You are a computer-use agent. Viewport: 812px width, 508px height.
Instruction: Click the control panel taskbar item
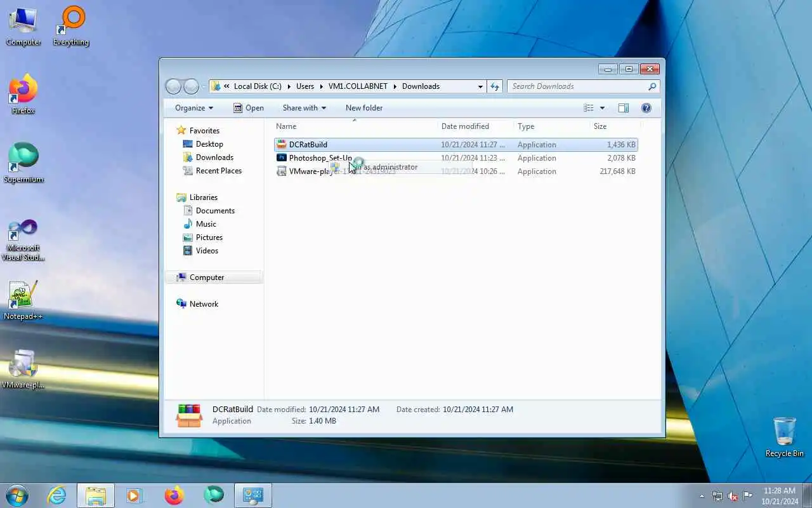pos(253,495)
